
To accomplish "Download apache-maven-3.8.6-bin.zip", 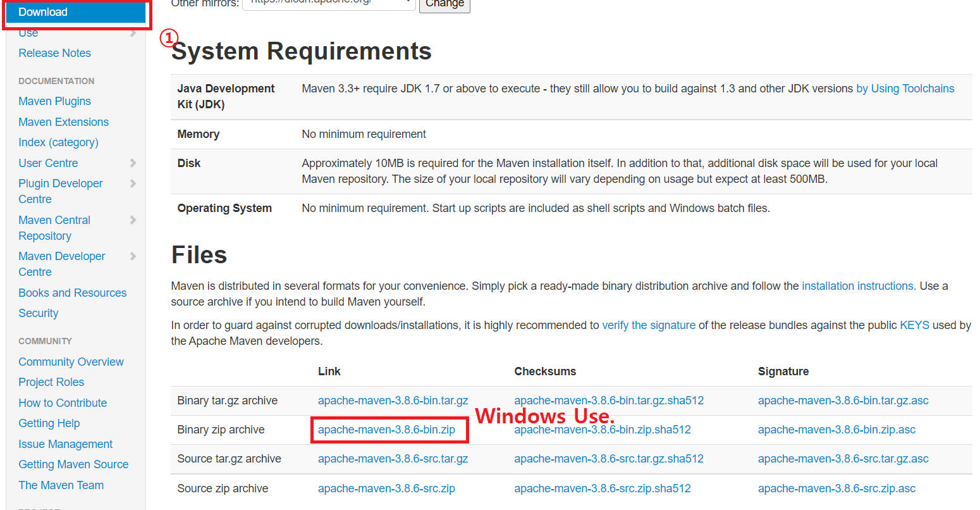I will click(386, 430).
